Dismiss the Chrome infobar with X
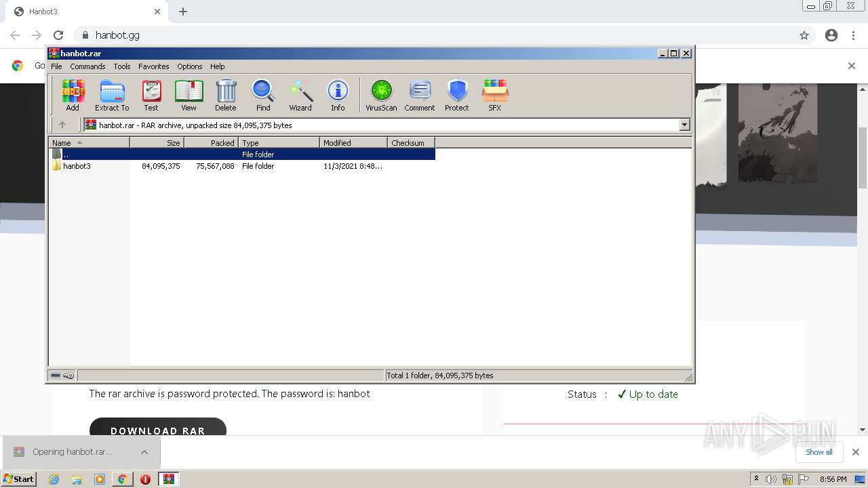The height and width of the screenshot is (488, 868). 852,66
